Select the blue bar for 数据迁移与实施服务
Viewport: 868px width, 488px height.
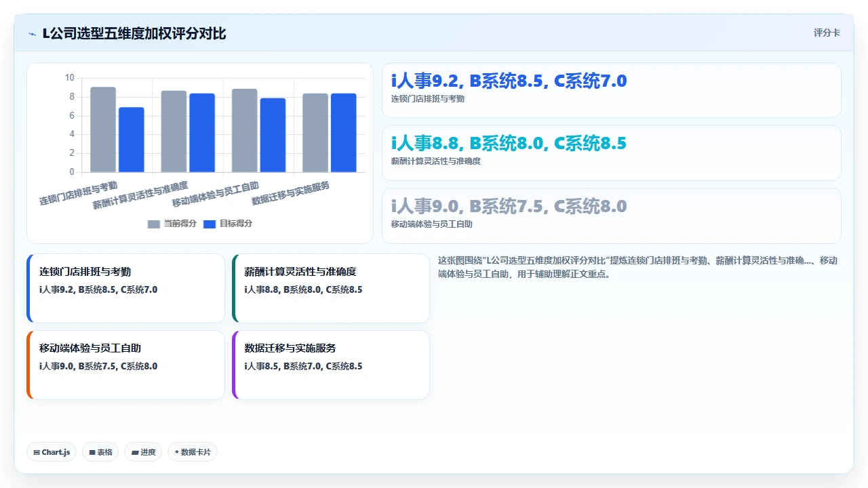[x=344, y=133]
